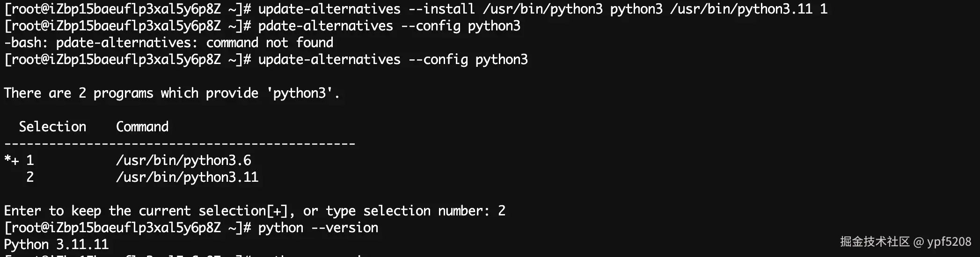Image resolution: width=980 pixels, height=257 pixels.
Task: Click the Python 3.11.11 version output
Action: click(x=56, y=244)
